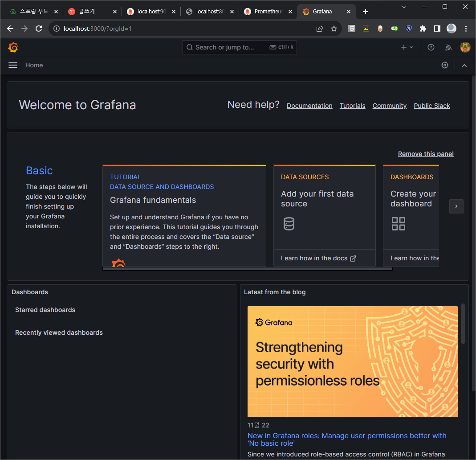Image resolution: width=476 pixels, height=460 pixels.
Task: Open the blog post banner image
Action: click(353, 361)
